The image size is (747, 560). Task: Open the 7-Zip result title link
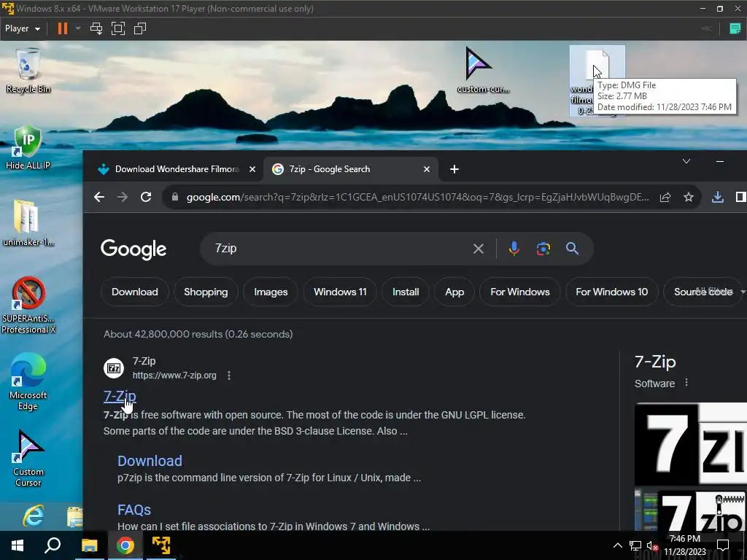pyautogui.click(x=120, y=396)
